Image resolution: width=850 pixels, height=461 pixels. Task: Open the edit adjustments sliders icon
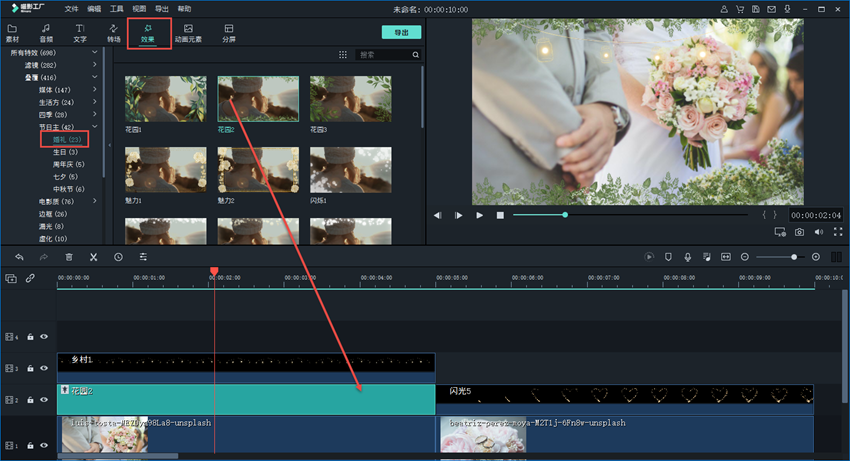pos(143,257)
